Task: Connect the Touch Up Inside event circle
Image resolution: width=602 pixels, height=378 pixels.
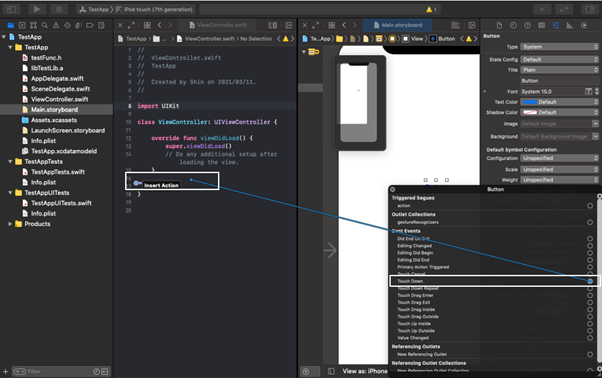Action: pos(590,324)
